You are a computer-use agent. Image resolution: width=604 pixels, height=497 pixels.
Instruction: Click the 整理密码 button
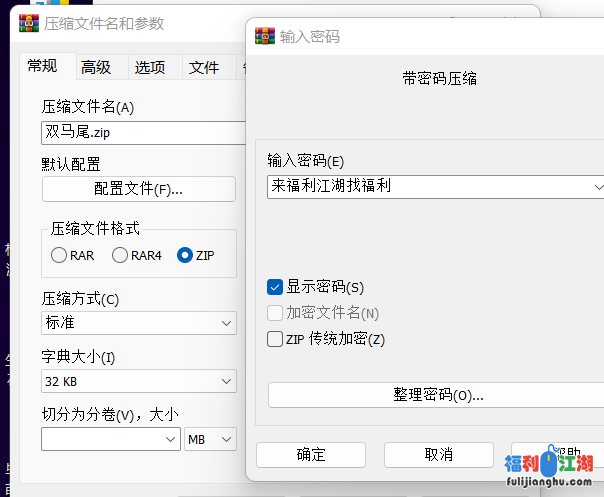[438, 395]
